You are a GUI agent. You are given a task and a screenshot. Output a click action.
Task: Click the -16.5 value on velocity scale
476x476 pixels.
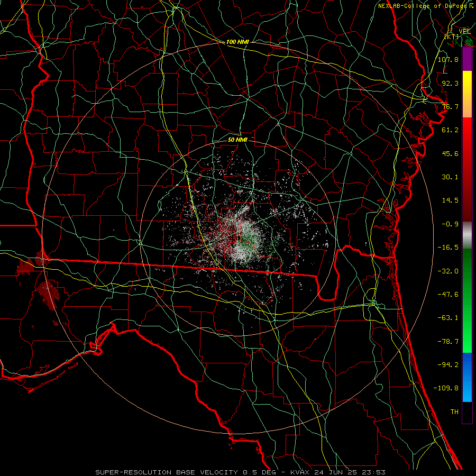click(448, 248)
